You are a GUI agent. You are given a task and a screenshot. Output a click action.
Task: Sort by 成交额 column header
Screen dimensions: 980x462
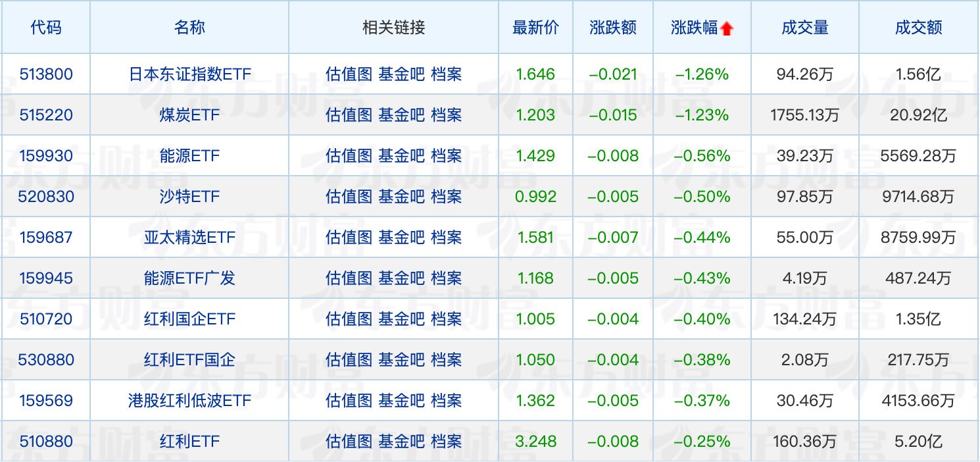coord(918,28)
